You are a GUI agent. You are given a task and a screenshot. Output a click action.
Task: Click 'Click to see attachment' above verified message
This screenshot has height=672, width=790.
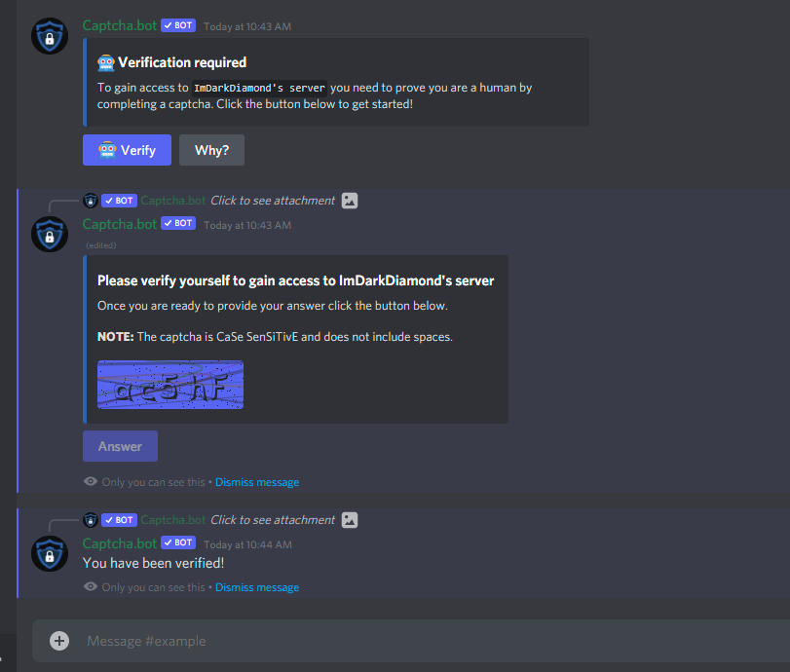click(x=273, y=520)
